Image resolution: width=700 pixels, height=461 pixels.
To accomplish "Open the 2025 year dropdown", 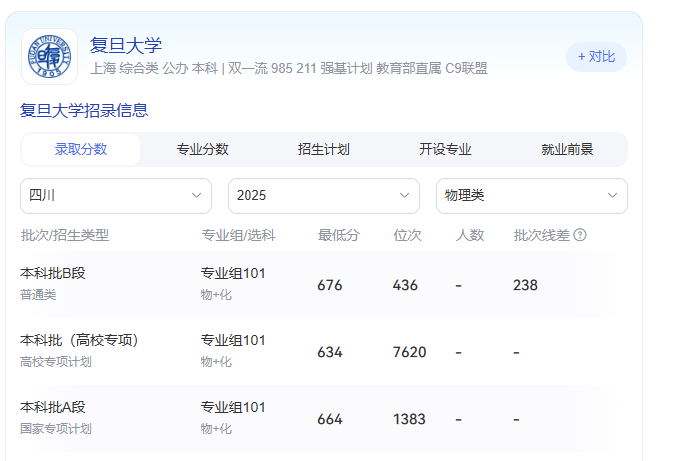I will 324,195.
